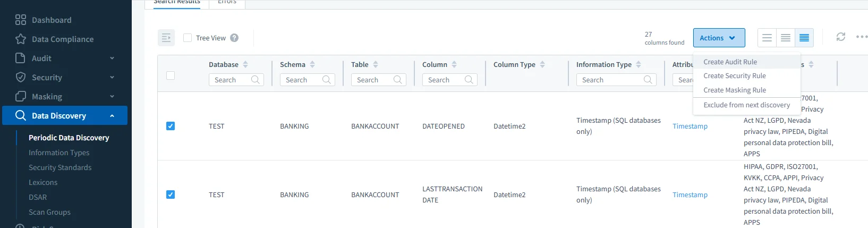868x228 pixels.
Task: Open Timestamp attribute link for LASTTRANSACTION DATE
Action: 690,195
